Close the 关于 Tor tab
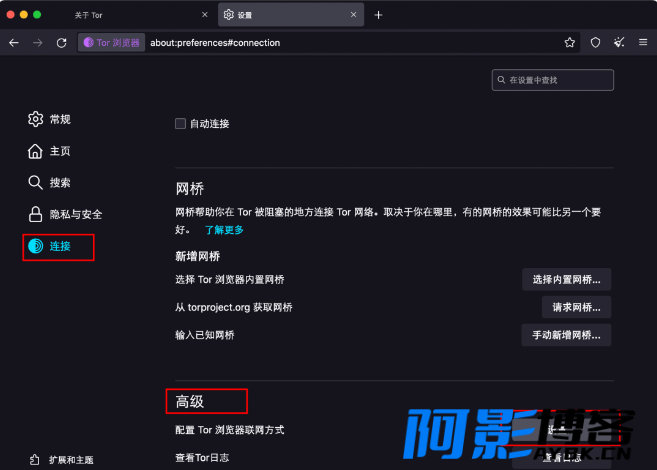Screen dimensions: 657x470 point(204,15)
